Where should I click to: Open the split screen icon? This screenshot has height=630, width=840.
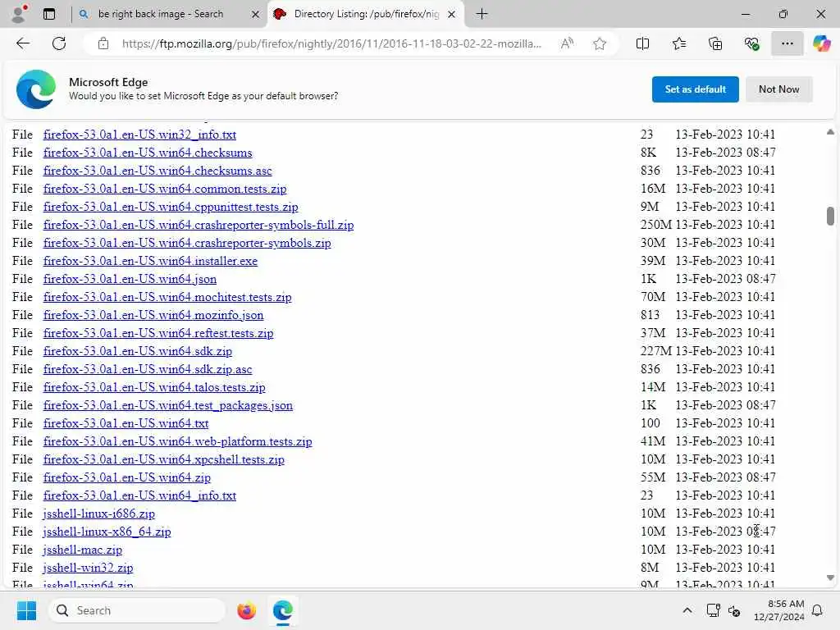pyautogui.click(x=642, y=43)
